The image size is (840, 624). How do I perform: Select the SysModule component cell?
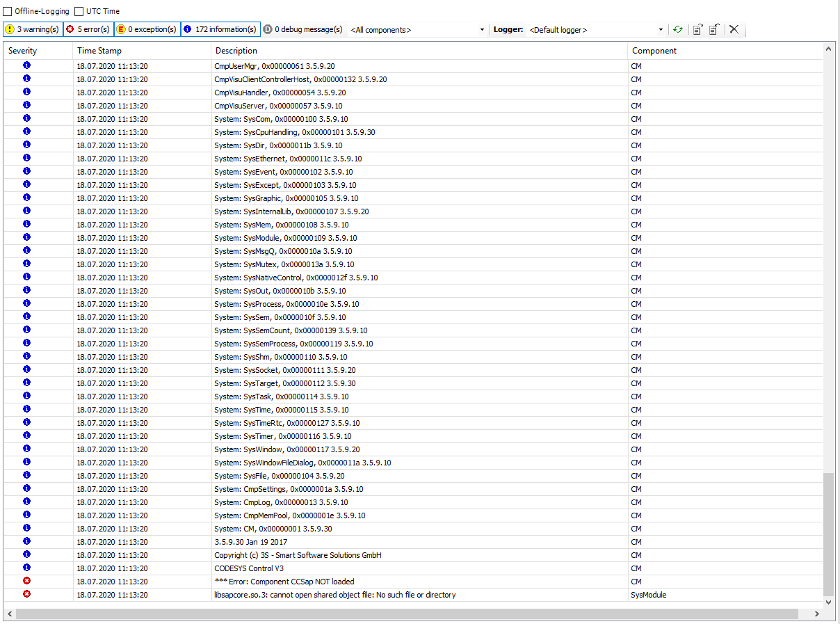(x=648, y=595)
